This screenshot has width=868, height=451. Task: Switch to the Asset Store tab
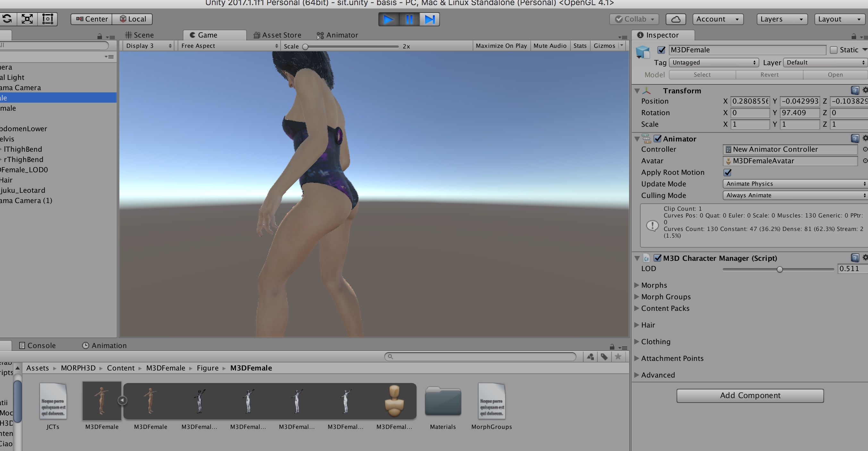click(277, 35)
